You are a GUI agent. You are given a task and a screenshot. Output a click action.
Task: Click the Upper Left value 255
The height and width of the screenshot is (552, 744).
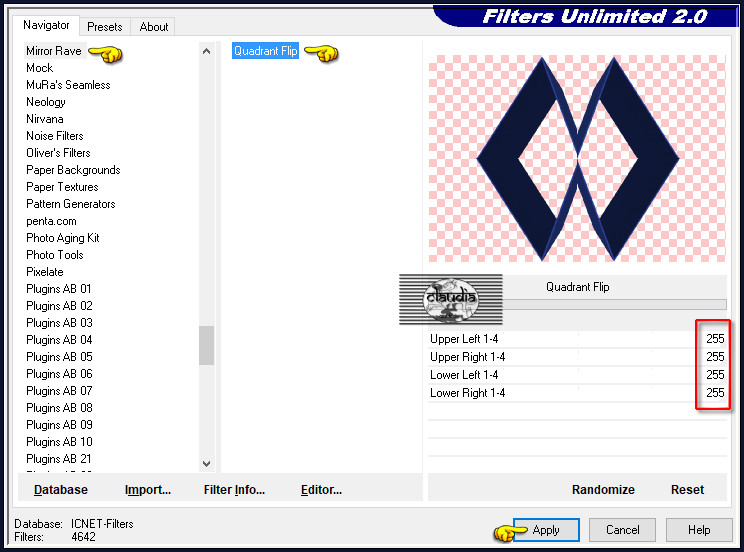[x=715, y=339]
